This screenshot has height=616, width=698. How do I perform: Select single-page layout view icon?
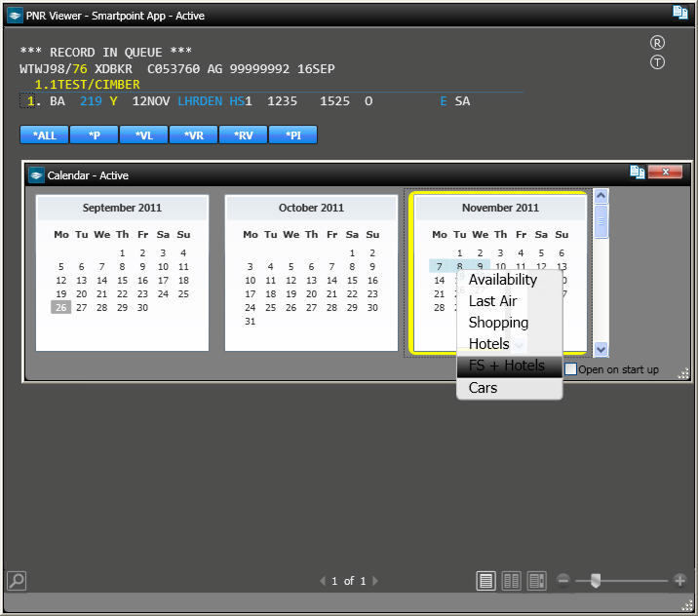[485, 581]
